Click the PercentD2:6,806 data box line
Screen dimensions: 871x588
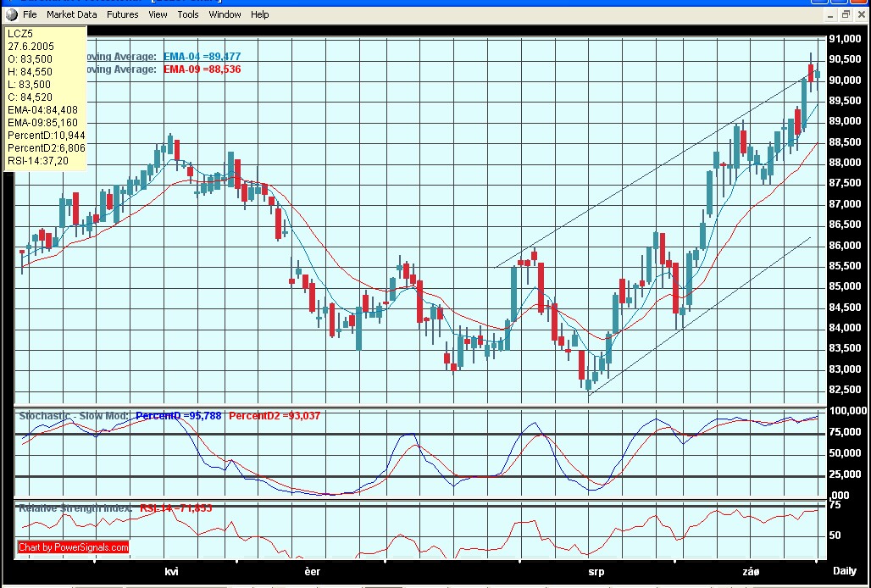click(46, 148)
